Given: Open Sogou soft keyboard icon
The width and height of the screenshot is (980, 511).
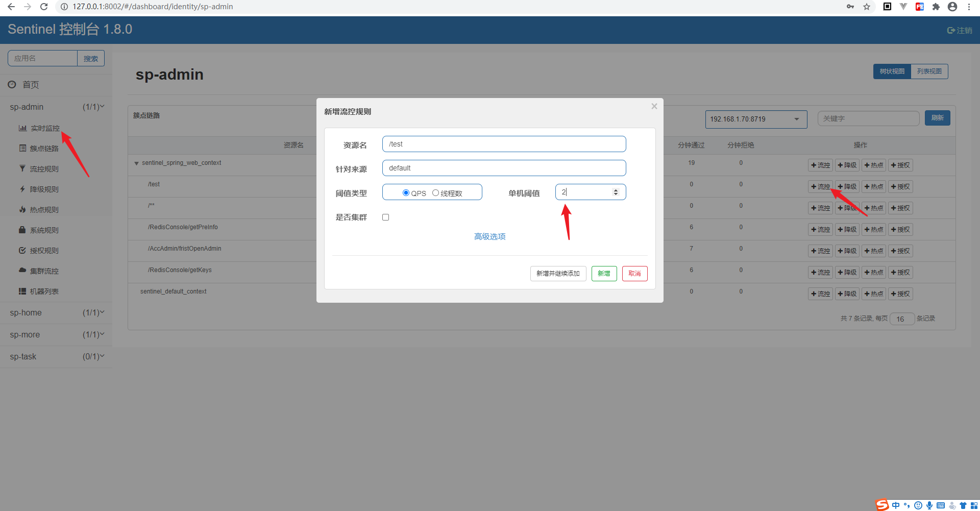Looking at the screenshot, I should pos(941,505).
